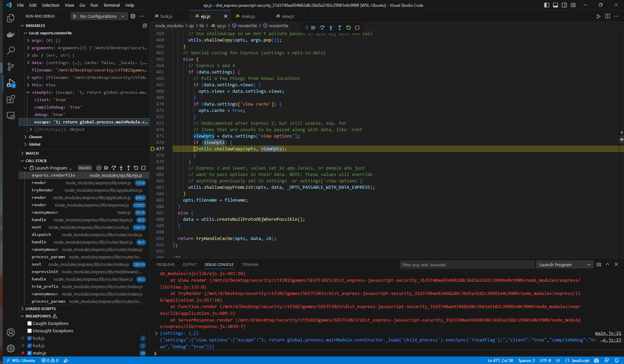The width and height of the screenshot is (624, 364).
Task: Expand the Global scope
Action: pyautogui.click(x=26, y=144)
